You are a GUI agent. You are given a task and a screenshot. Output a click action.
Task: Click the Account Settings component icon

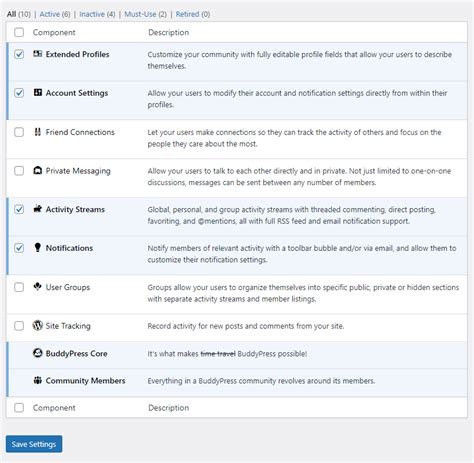click(x=38, y=92)
